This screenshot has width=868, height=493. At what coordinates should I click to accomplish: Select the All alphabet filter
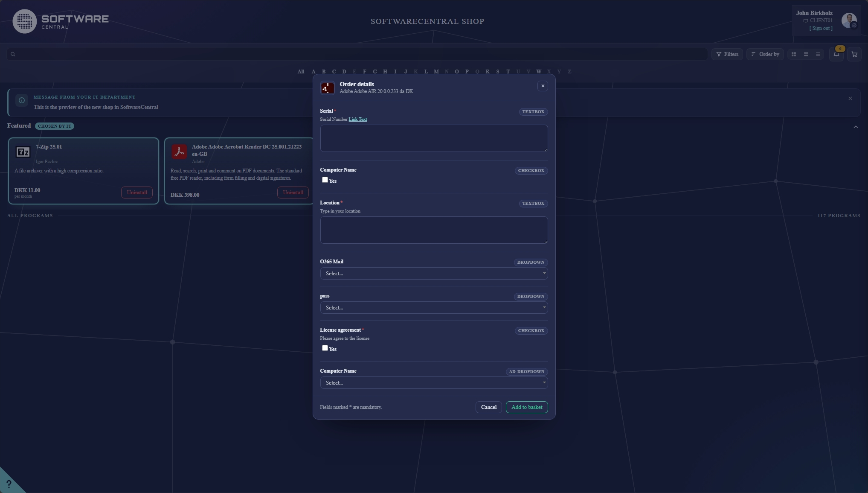pos(301,72)
